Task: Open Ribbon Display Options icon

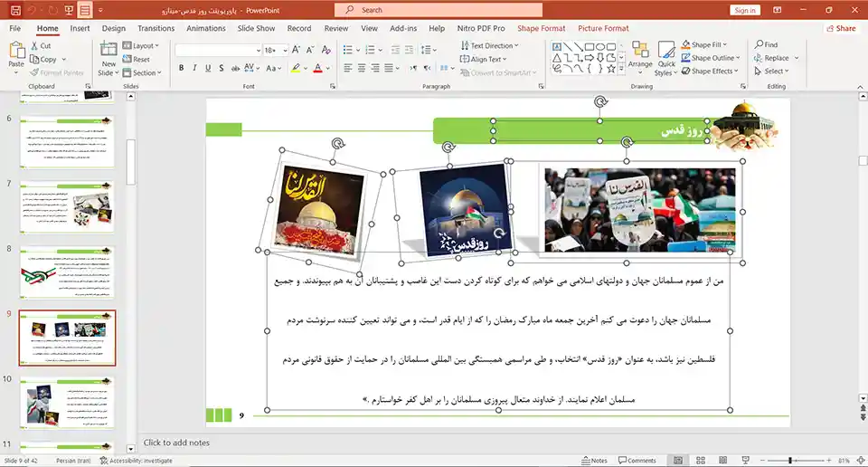Action: point(778,10)
